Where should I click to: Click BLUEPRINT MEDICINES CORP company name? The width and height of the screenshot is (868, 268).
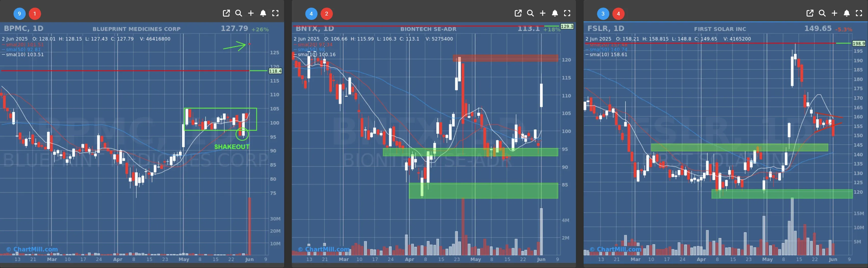pyautogui.click(x=136, y=29)
